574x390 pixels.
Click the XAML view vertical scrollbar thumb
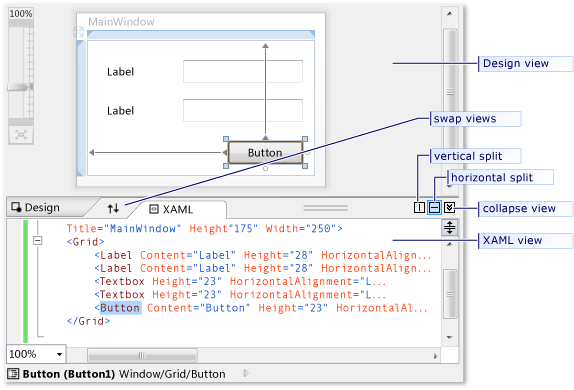[450, 294]
